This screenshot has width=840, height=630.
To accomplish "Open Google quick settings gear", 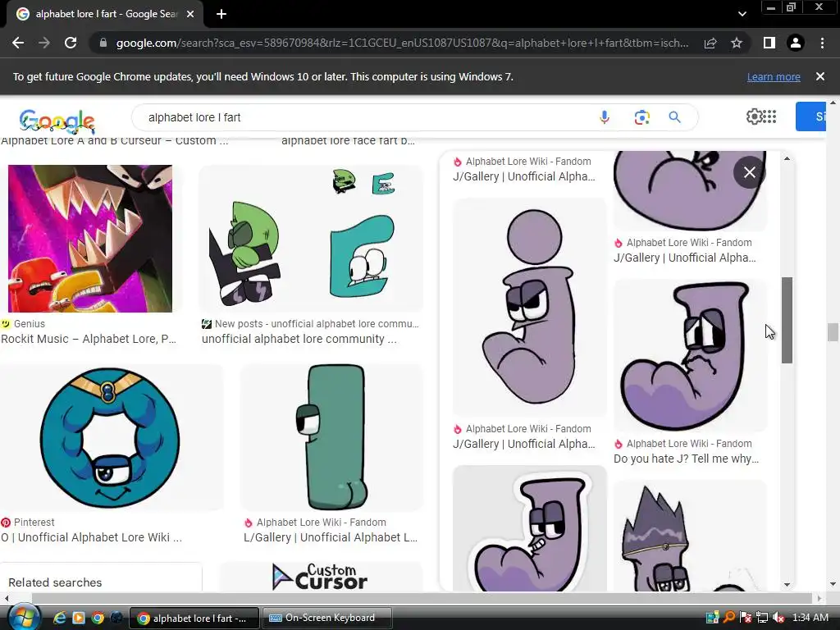I will [x=754, y=116].
